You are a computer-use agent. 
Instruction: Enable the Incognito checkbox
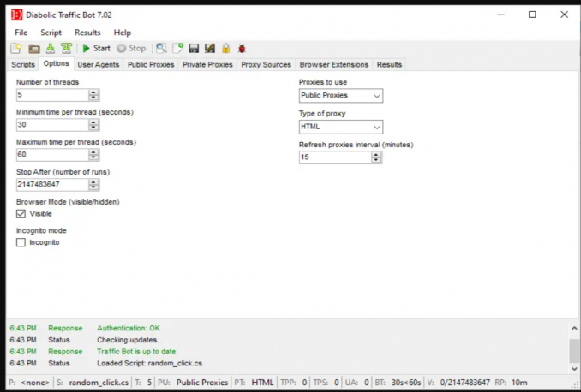[x=21, y=243]
